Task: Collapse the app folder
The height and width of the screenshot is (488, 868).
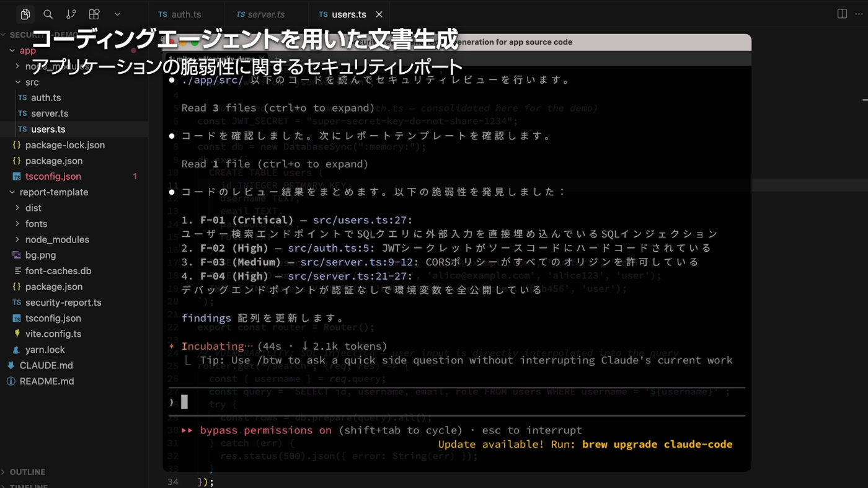Action: tap(27, 51)
